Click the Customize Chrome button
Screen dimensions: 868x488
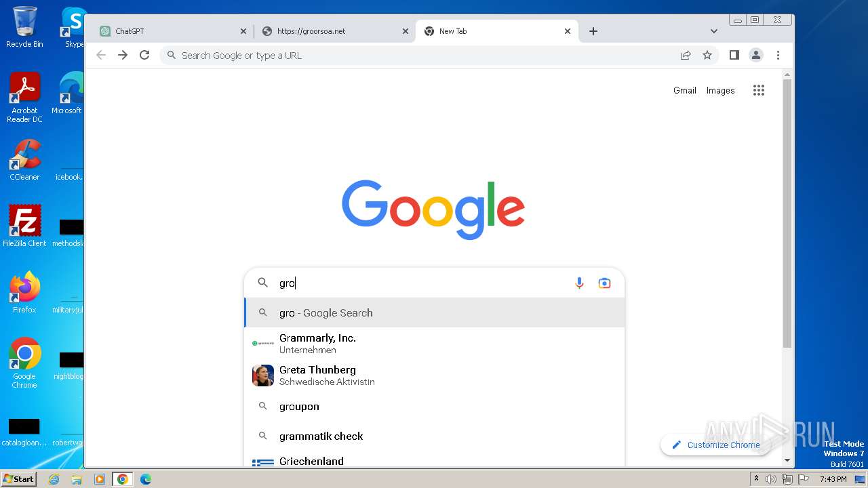[715, 445]
